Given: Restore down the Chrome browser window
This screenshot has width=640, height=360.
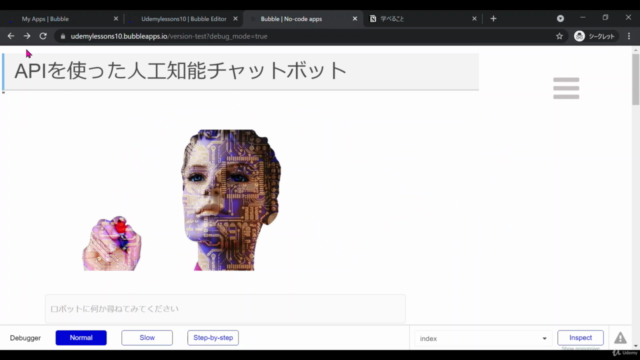Looking at the screenshot, I should pos(605,18).
